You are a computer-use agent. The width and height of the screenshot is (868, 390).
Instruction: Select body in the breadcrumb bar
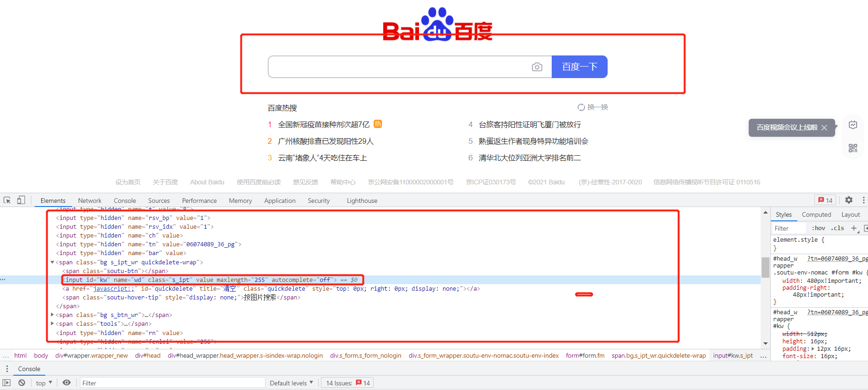coord(41,355)
